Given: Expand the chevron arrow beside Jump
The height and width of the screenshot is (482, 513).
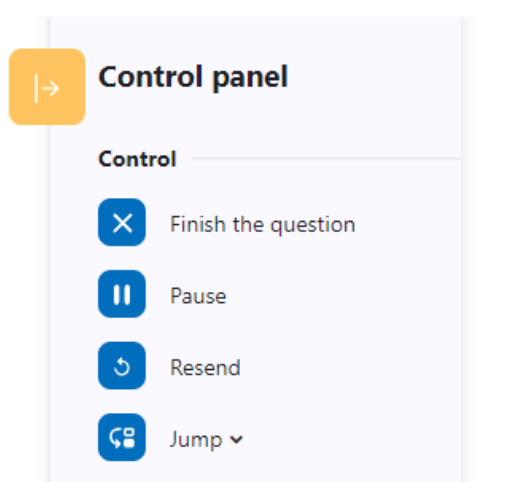Looking at the screenshot, I should point(236,440).
